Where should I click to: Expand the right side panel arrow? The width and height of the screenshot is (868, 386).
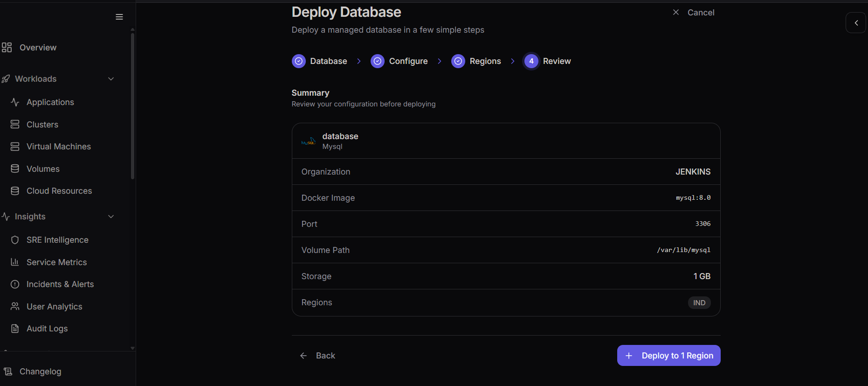(856, 22)
